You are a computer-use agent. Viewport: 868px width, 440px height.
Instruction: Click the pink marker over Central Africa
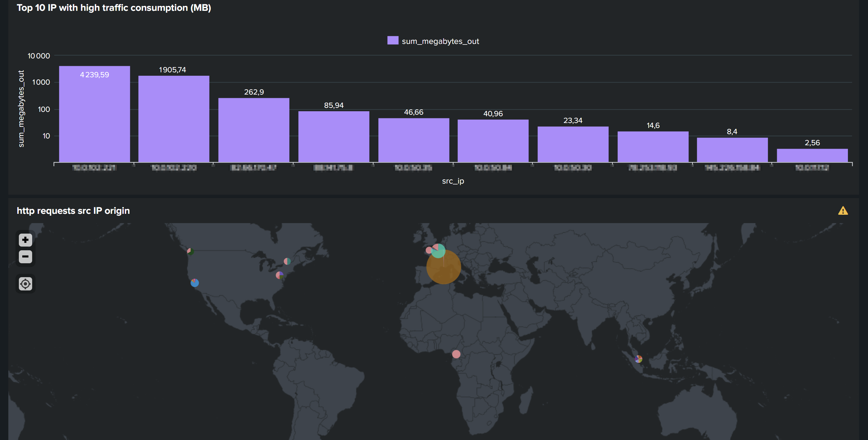[x=456, y=354]
